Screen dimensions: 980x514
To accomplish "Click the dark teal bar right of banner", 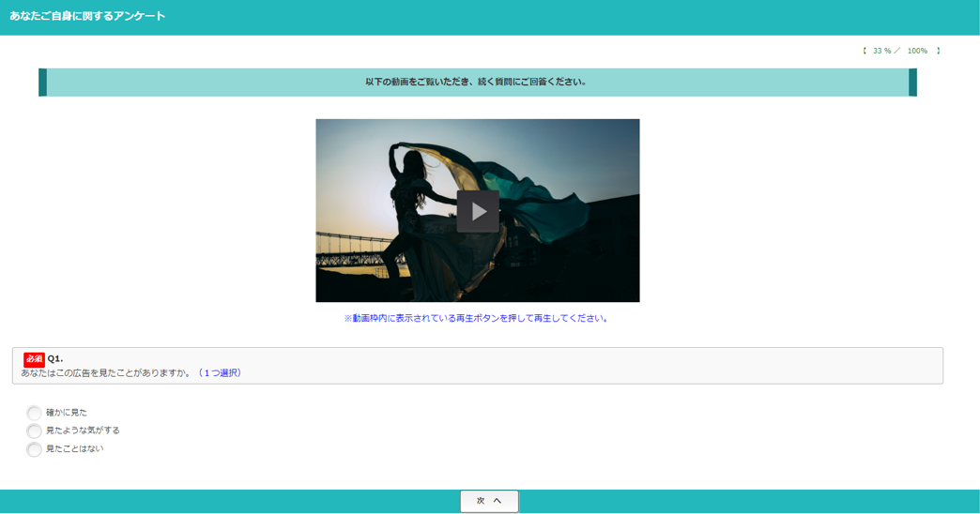I will point(912,83).
